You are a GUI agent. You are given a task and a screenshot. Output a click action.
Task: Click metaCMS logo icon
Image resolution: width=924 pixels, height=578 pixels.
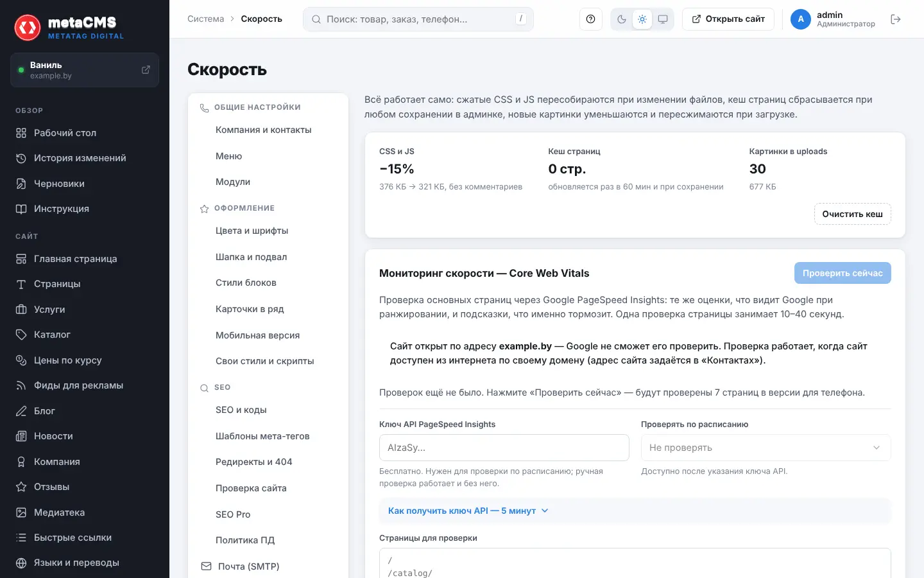tap(28, 28)
